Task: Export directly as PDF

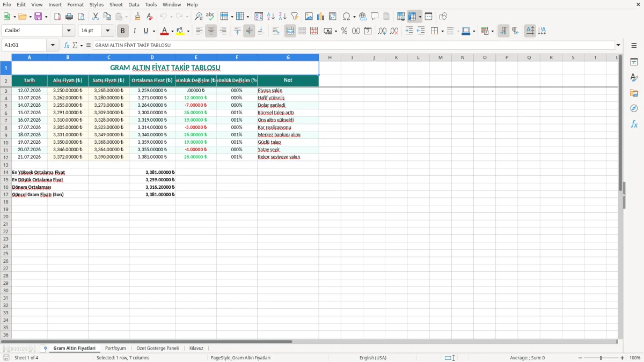Action: [x=57, y=17]
